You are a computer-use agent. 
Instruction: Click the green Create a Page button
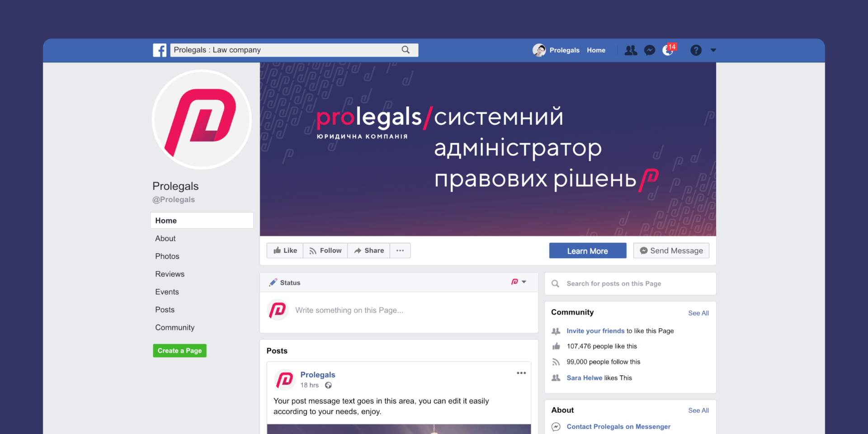pyautogui.click(x=179, y=351)
